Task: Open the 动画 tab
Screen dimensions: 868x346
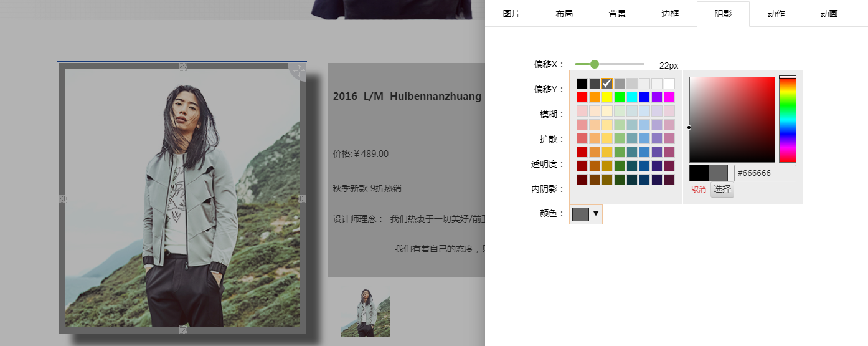Action: coord(829,14)
